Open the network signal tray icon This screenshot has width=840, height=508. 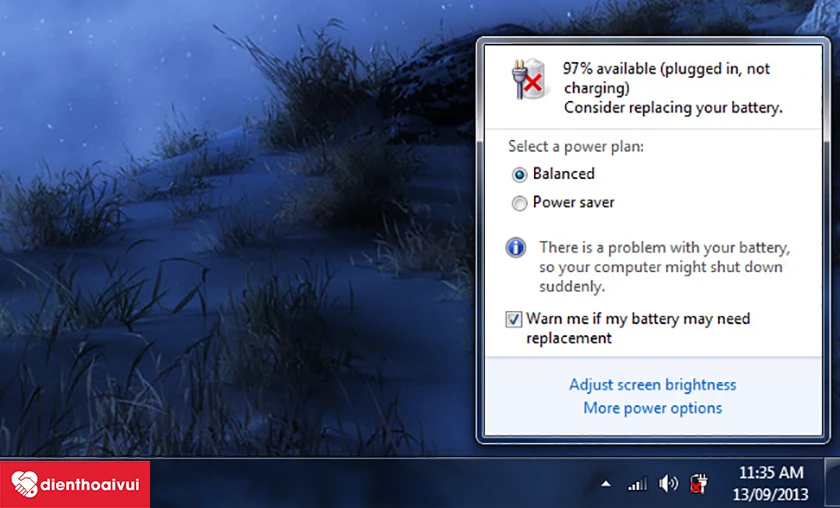click(637, 484)
